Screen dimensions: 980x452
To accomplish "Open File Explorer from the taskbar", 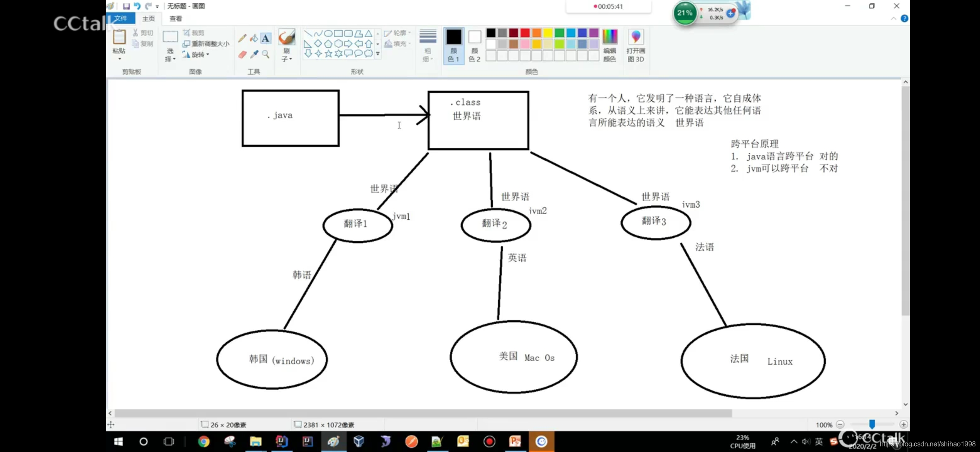I will tap(255, 442).
